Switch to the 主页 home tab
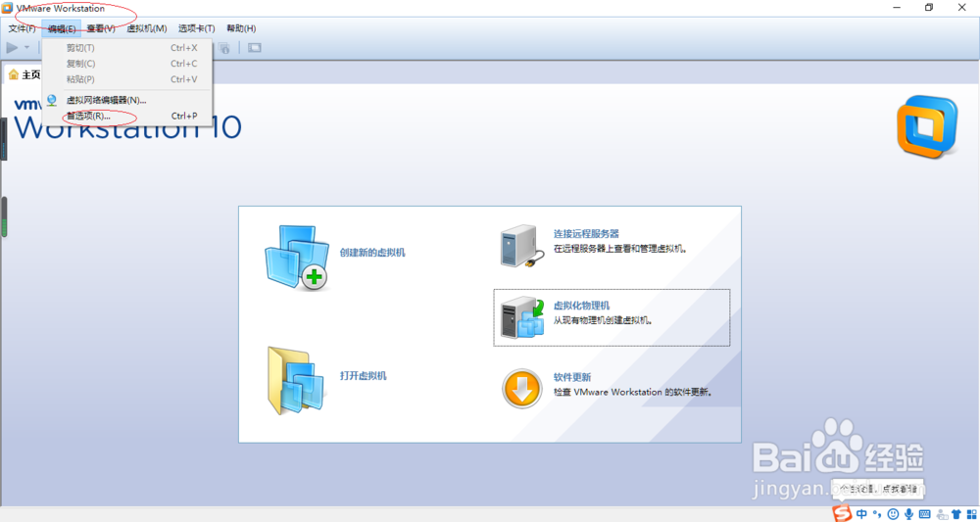980x522 pixels. [25, 74]
